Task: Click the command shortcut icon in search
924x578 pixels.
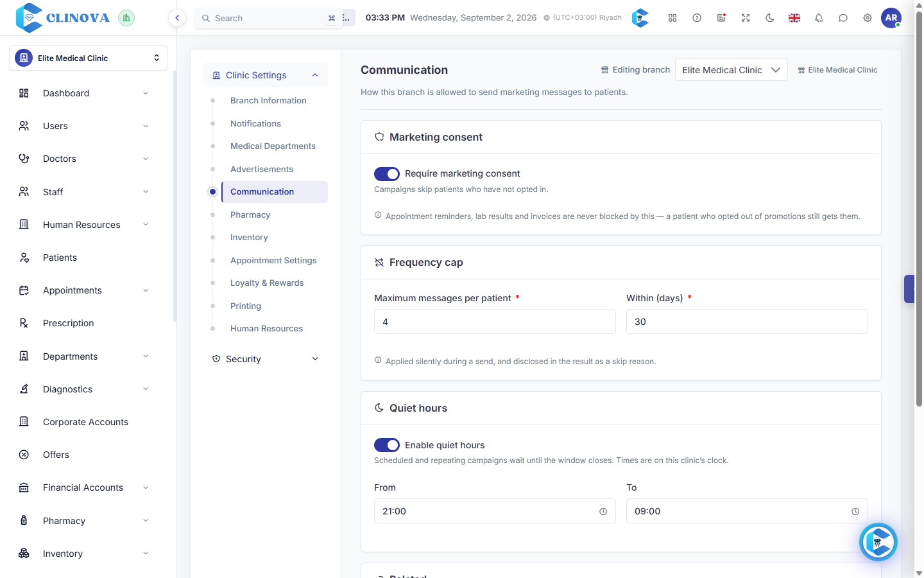Action: 332,18
